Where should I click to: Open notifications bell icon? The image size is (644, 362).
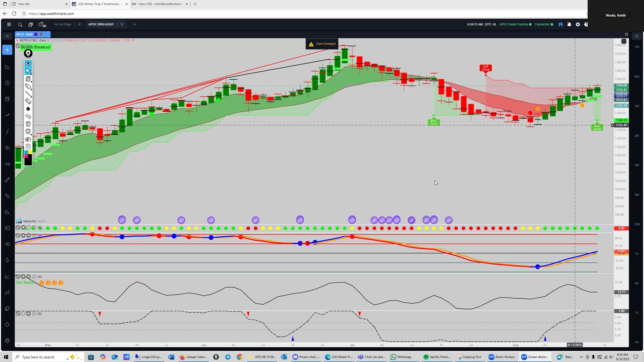[x=569, y=24]
